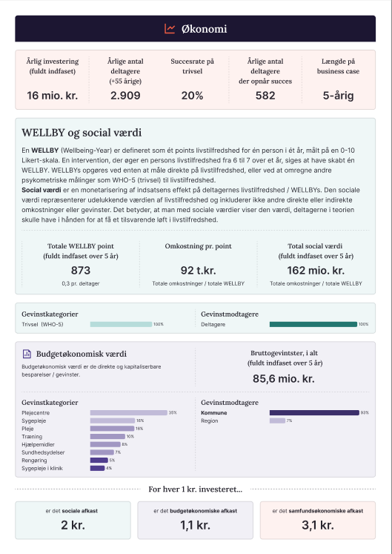This screenshot has width=392, height=554.
Task: Open the sociale afkast 2 kr. card
Action: (x=73, y=520)
